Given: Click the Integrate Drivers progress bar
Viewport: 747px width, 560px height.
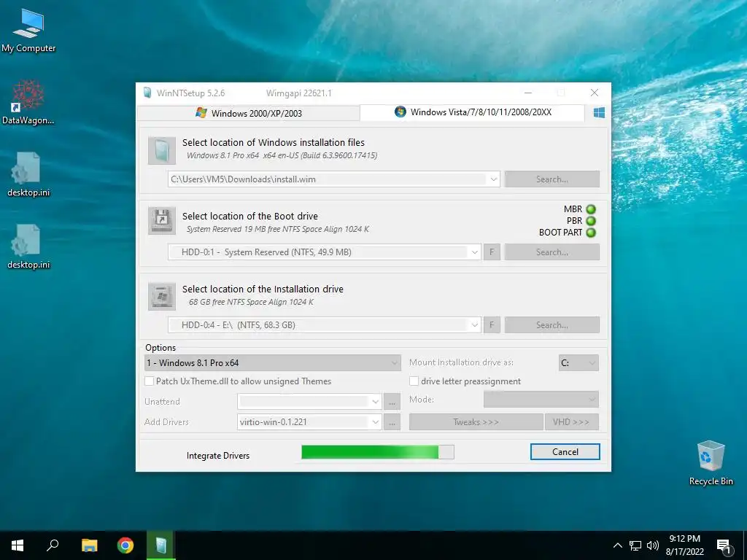Looking at the screenshot, I should click(x=378, y=452).
